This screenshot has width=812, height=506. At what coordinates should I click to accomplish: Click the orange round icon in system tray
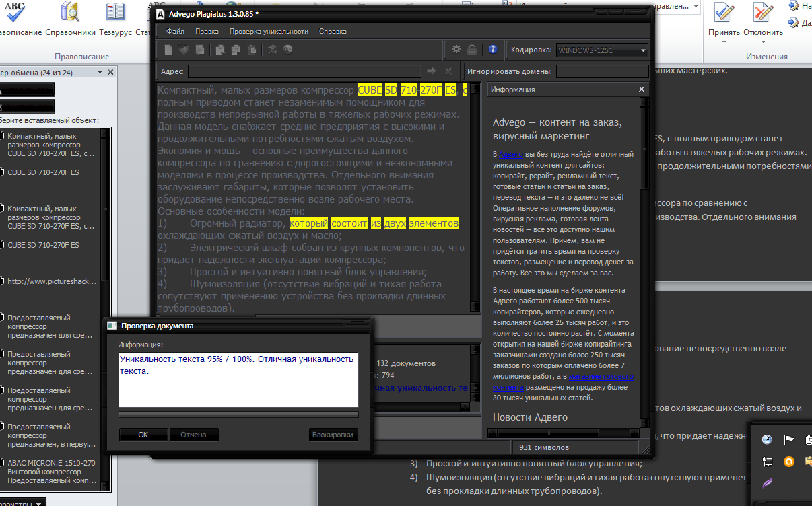click(789, 462)
